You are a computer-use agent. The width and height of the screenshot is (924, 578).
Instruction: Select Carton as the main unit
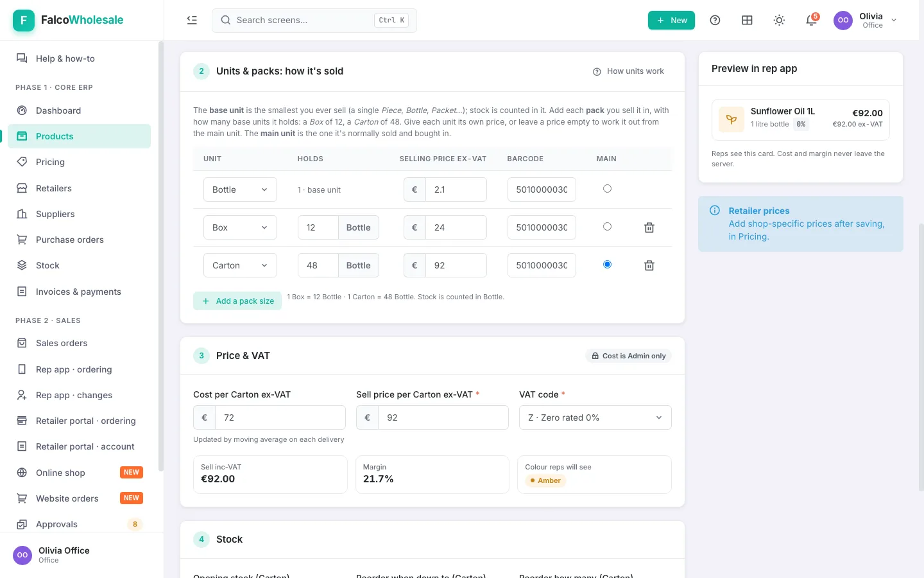(607, 265)
